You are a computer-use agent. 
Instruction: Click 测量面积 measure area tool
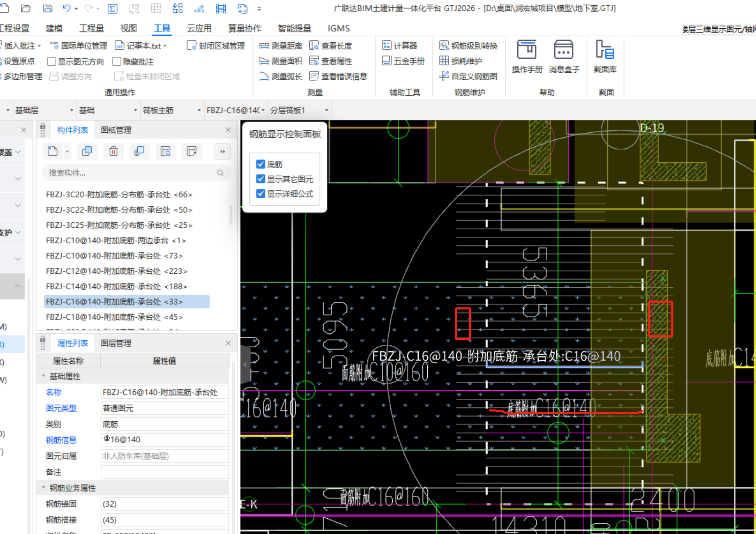click(281, 61)
